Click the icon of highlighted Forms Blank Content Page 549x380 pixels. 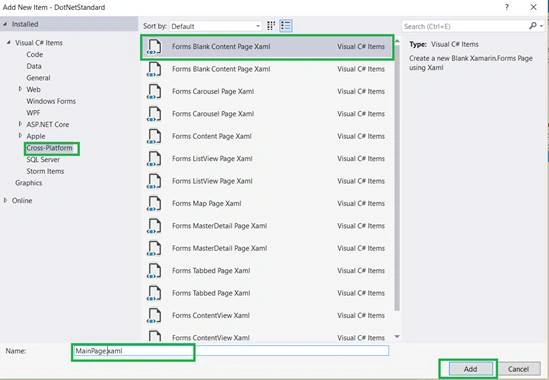click(154, 47)
